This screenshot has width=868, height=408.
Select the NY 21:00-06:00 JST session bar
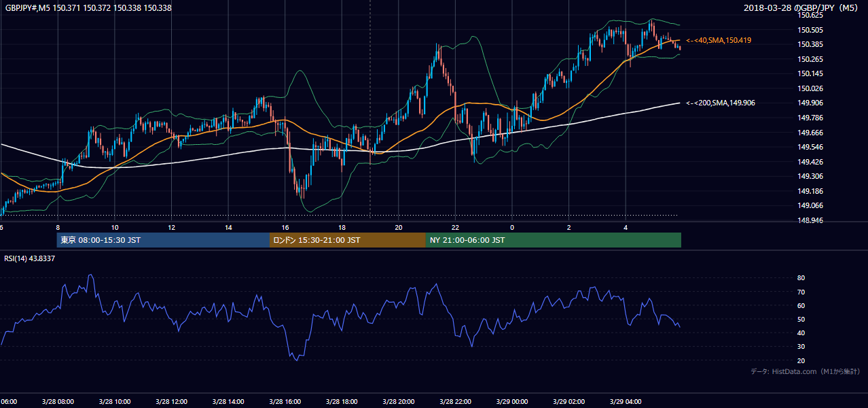554,240
